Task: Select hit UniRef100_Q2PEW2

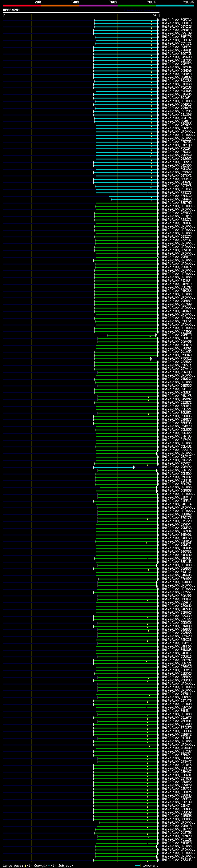Action: 176,40
